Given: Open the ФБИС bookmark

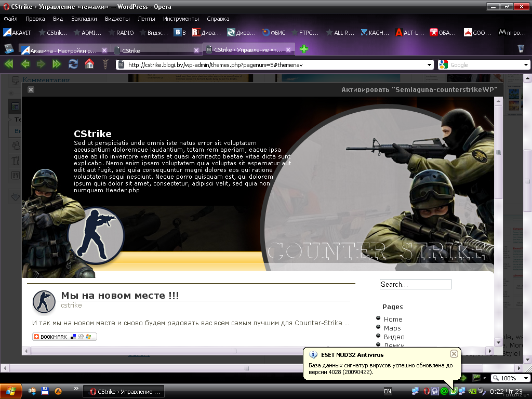Looking at the screenshot, I should pos(274,33).
